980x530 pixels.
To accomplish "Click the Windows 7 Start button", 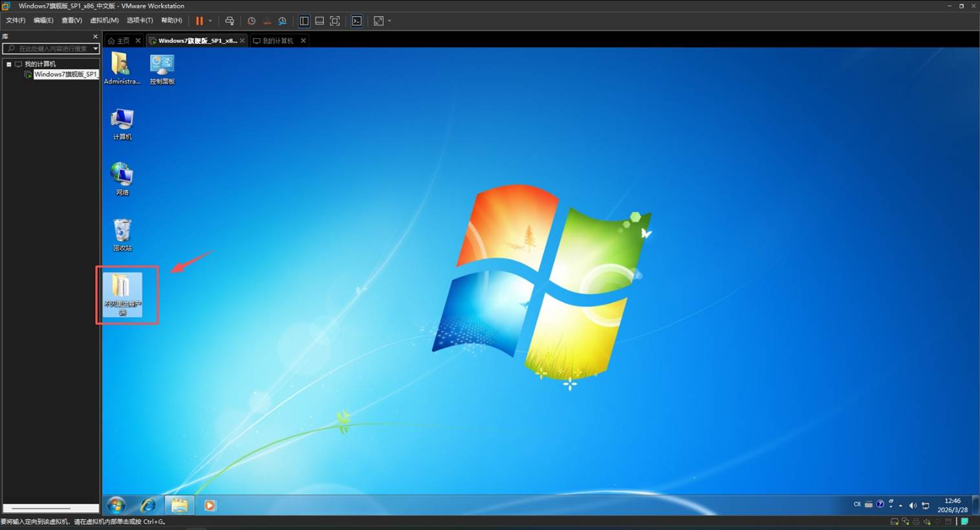I will tap(116, 505).
